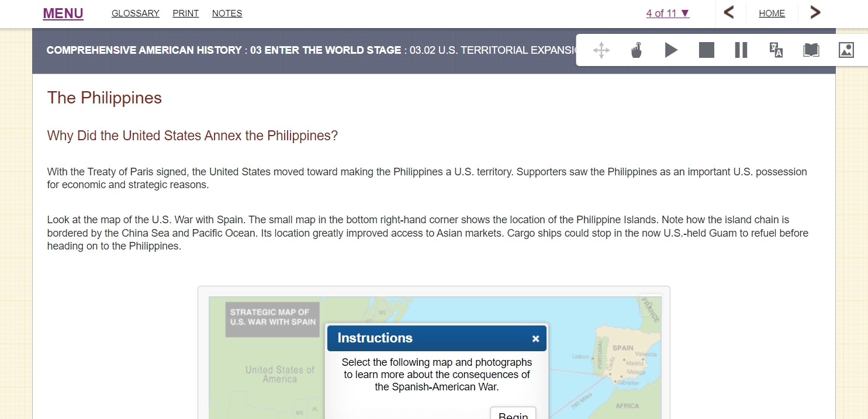
Task: Click the move/drag toolbar handle icon
Action: point(601,50)
